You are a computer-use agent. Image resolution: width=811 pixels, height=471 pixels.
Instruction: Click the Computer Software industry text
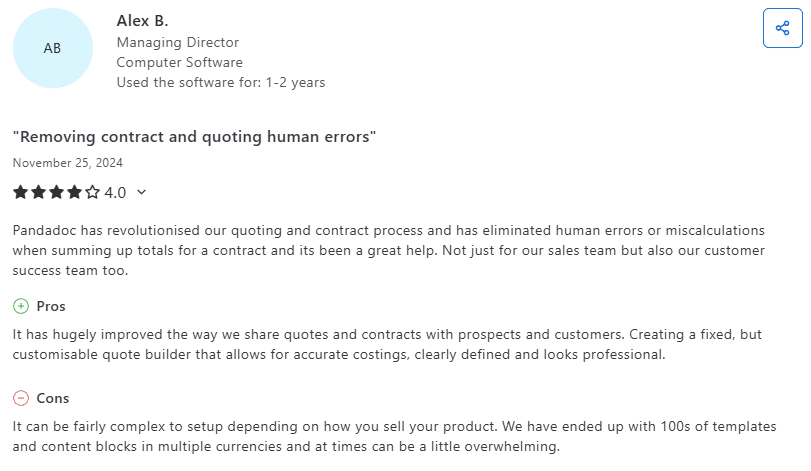coord(180,62)
